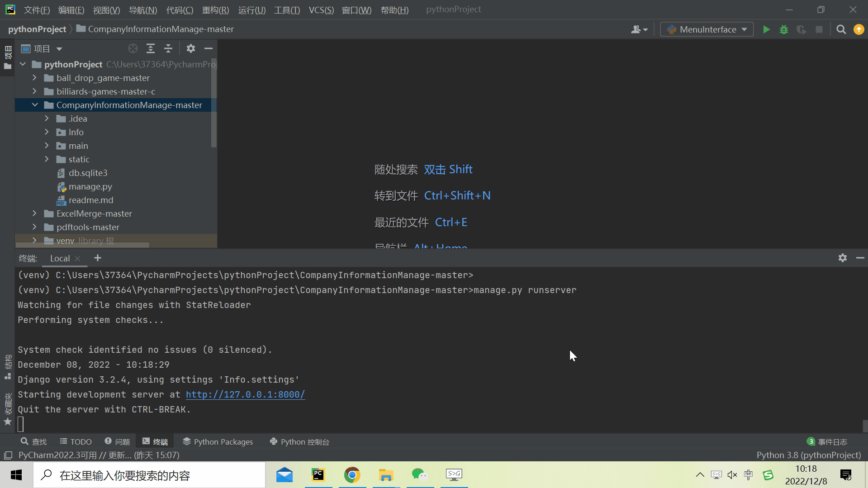Mute system volume in the taskbar

(732, 475)
